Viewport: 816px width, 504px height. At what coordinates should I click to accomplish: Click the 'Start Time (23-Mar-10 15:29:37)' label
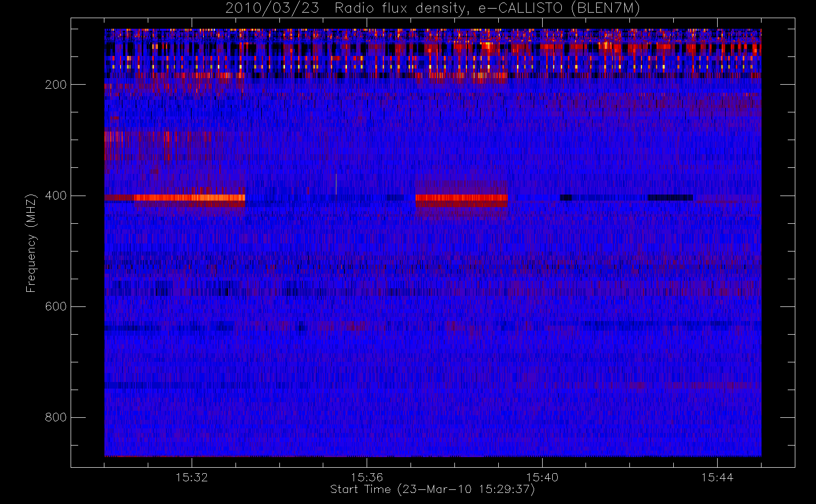tap(432, 489)
